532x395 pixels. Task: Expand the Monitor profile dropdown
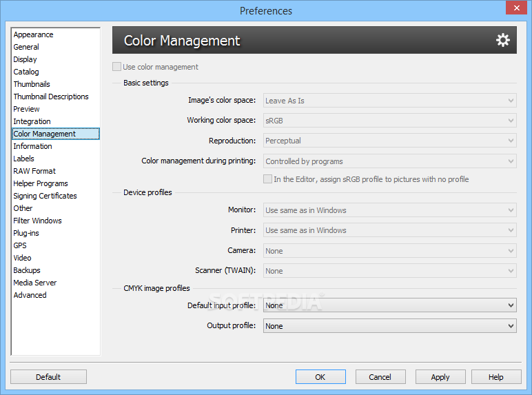[x=389, y=210]
